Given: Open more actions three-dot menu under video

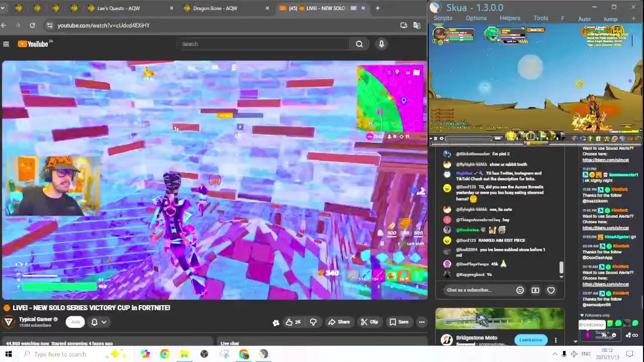Looking at the screenshot, I should point(422,322).
